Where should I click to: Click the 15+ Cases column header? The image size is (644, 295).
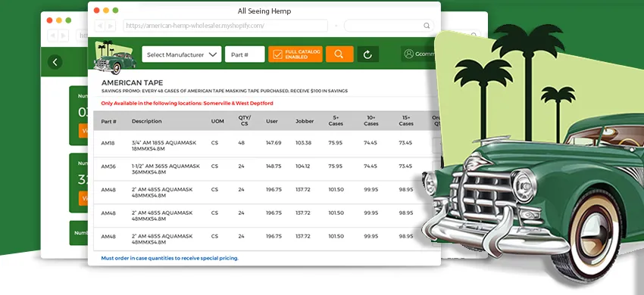(x=406, y=120)
